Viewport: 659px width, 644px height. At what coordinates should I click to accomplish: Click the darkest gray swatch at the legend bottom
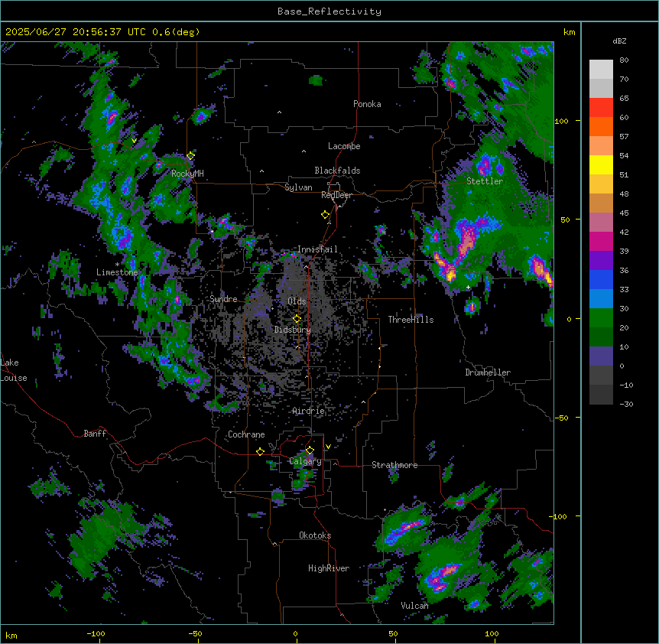click(601, 395)
